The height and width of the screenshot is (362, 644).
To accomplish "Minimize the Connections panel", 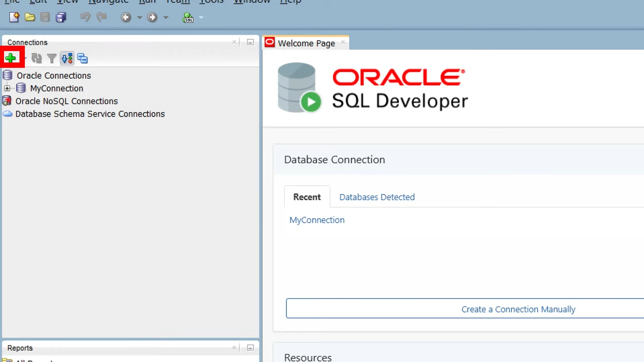I will pyautogui.click(x=250, y=42).
